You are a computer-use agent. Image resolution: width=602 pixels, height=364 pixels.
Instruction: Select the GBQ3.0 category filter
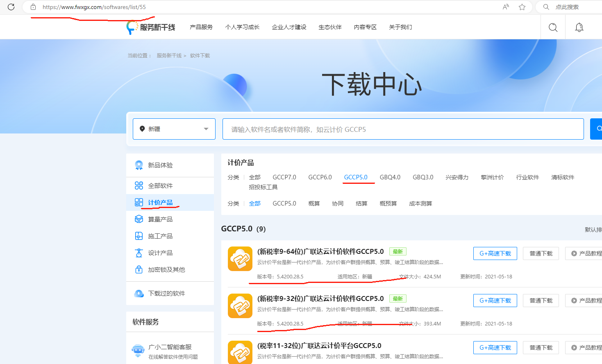coord(423,177)
